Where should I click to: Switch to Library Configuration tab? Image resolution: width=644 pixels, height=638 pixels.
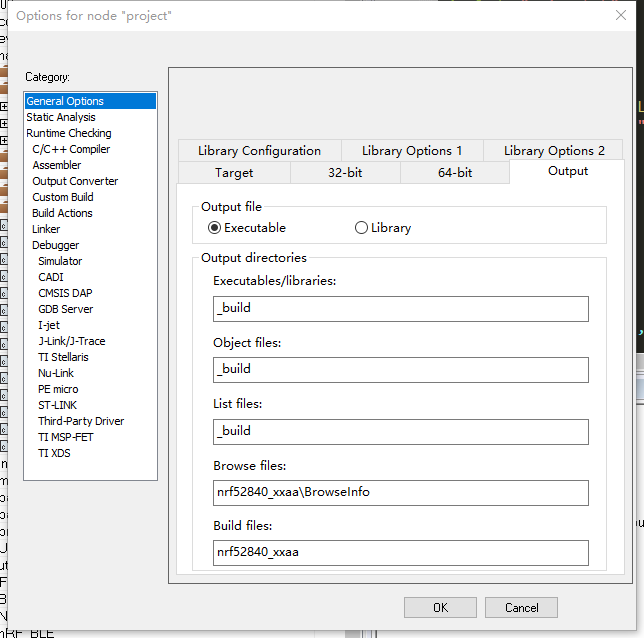coord(259,151)
